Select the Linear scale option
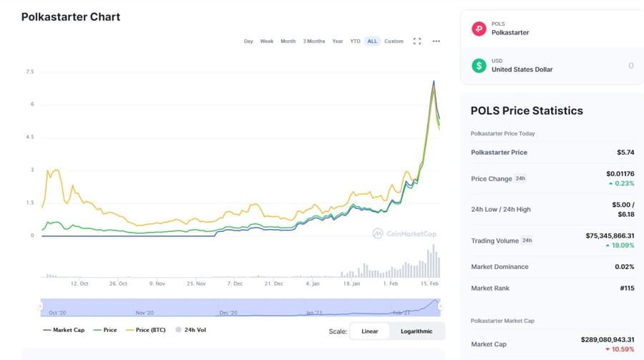The image size is (644, 360). point(370,331)
